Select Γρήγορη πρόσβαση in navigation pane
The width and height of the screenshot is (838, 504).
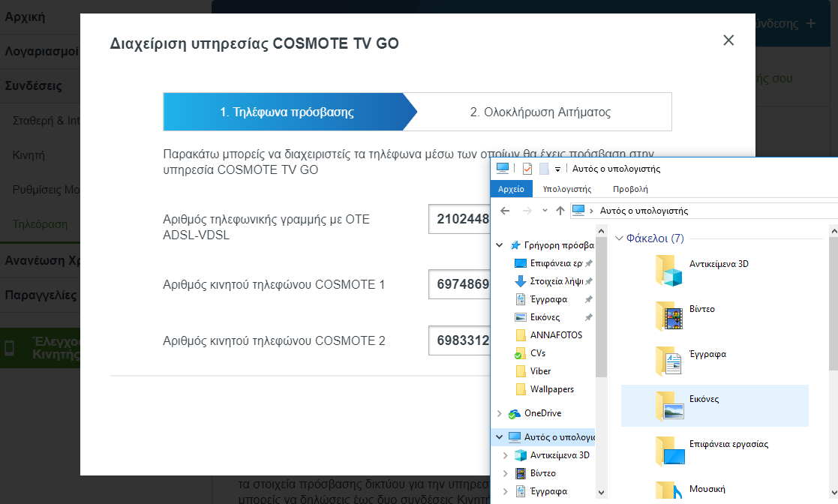point(558,245)
